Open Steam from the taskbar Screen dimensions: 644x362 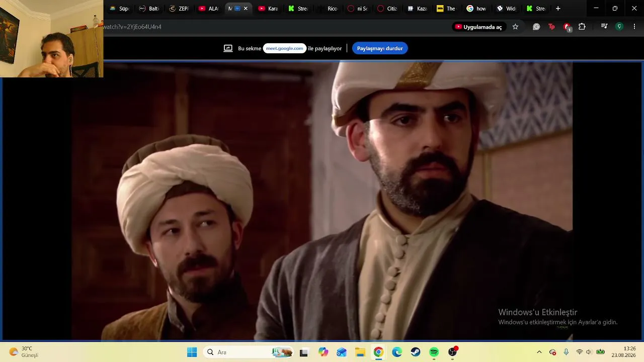416,352
